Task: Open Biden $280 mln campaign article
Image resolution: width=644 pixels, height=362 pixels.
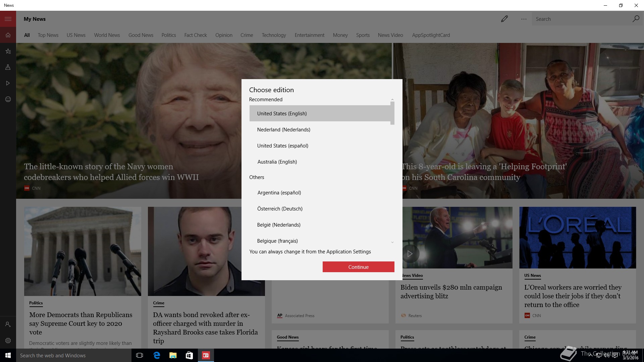Action: pyautogui.click(x=451, y=292)
